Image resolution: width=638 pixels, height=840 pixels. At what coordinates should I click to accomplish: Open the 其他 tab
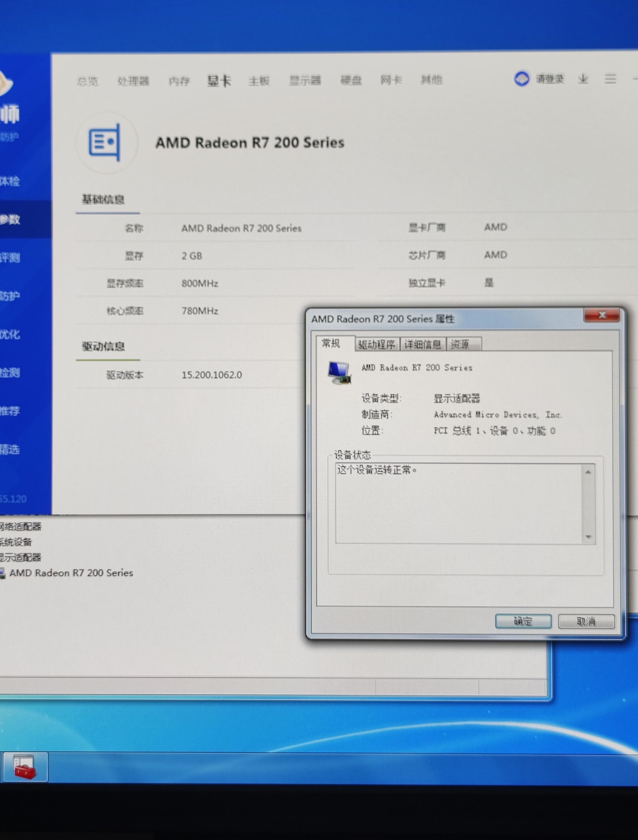coord(431,79)
